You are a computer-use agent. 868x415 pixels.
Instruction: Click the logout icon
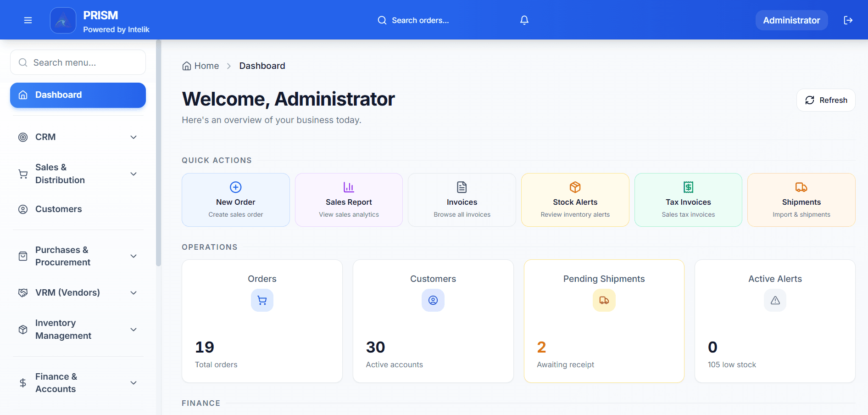[848, 20]
